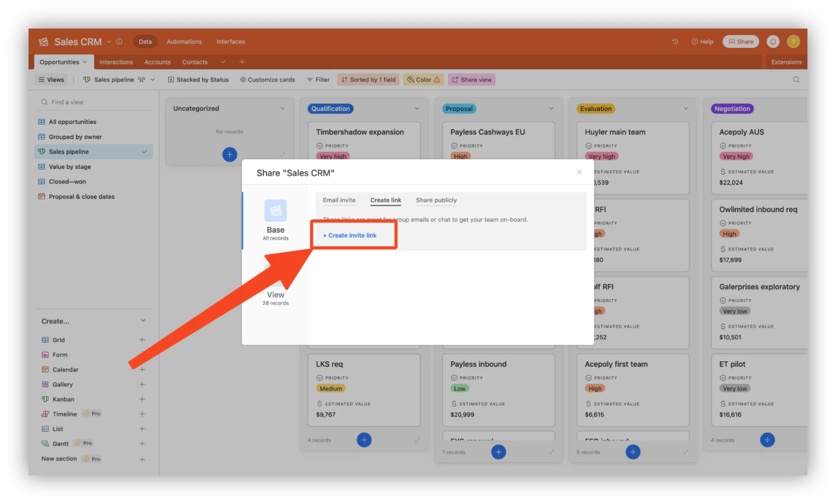Image resolution: width=836 pixels, height=504 pixels.
Task: Open the Automations tab
Action: [184, 42]
